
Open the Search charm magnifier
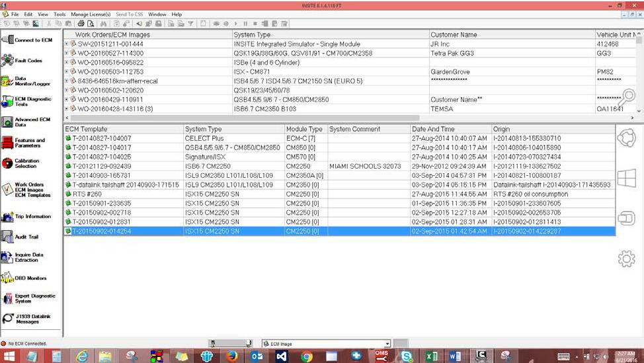click(x=627, y=98)
